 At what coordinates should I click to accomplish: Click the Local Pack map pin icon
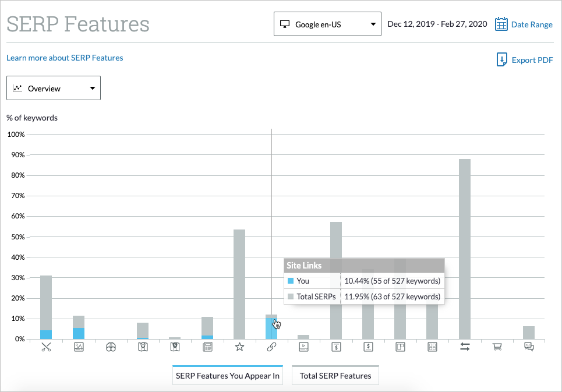[143, 347]
